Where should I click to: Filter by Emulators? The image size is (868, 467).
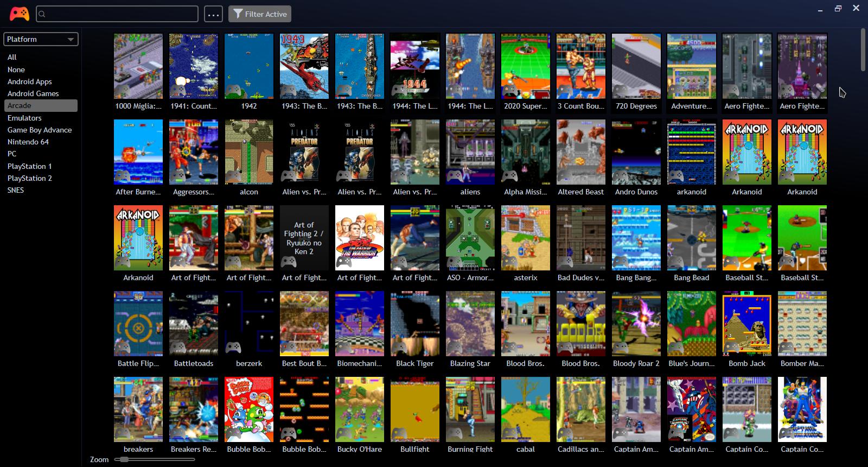coord(41,118)
